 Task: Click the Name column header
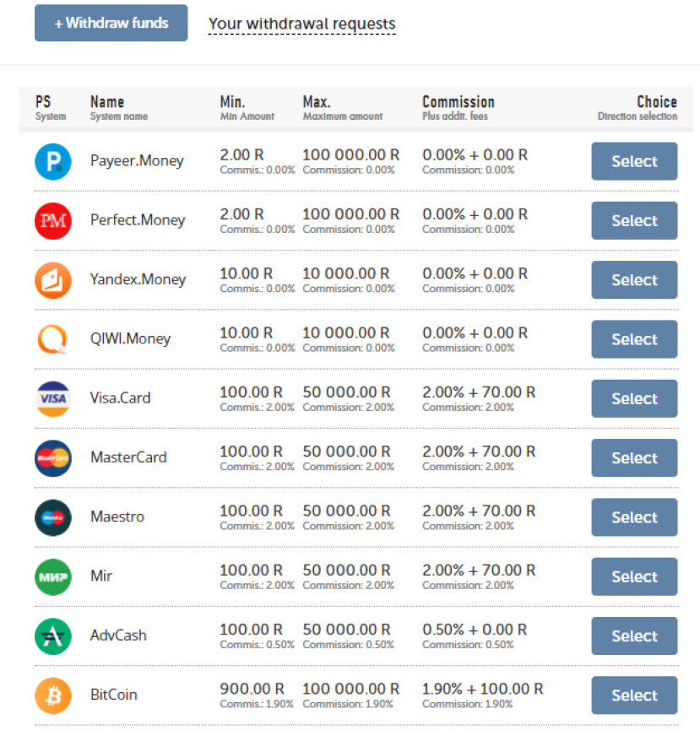pos(119,108)
